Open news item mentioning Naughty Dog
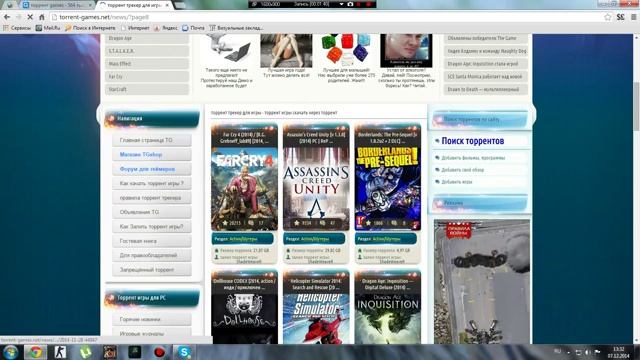This screenshot has width=640, height=360. coord(486,51)
